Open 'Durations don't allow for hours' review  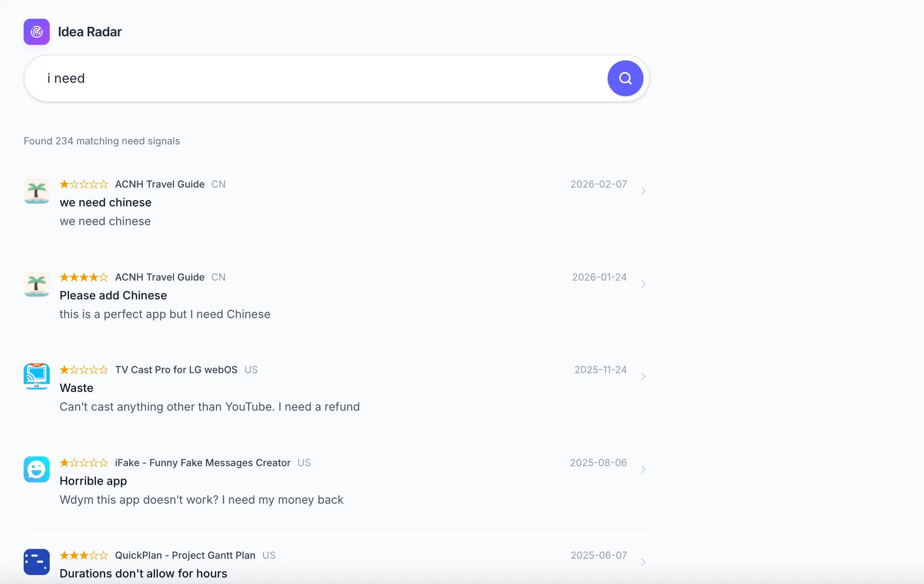pos(144,573)
